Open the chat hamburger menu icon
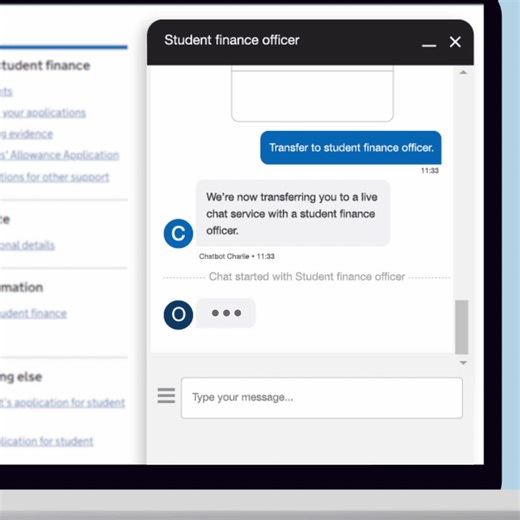 click(166, 396)
